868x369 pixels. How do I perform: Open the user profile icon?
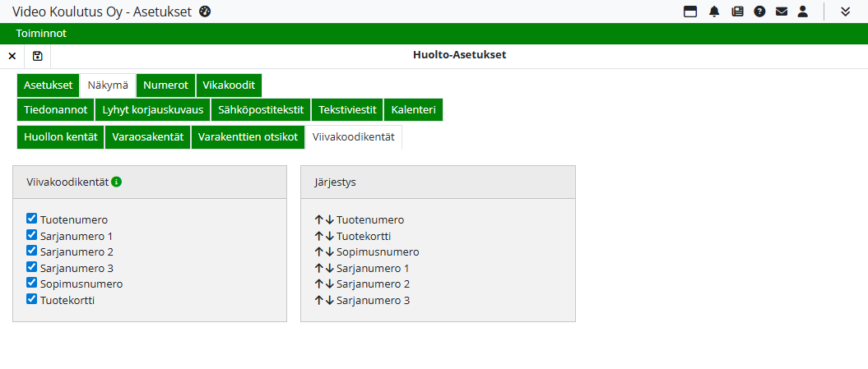point(803,12)
